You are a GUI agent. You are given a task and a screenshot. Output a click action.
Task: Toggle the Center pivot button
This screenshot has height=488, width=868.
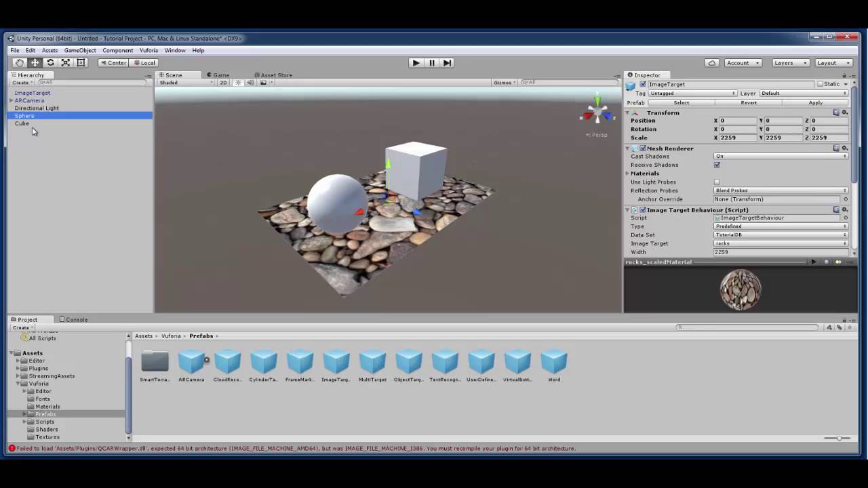113,63
